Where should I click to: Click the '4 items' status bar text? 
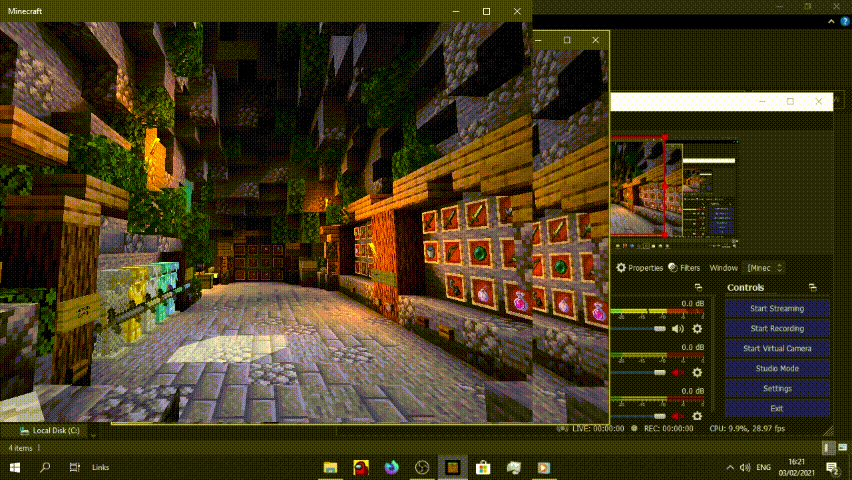(x=20, y=448)
